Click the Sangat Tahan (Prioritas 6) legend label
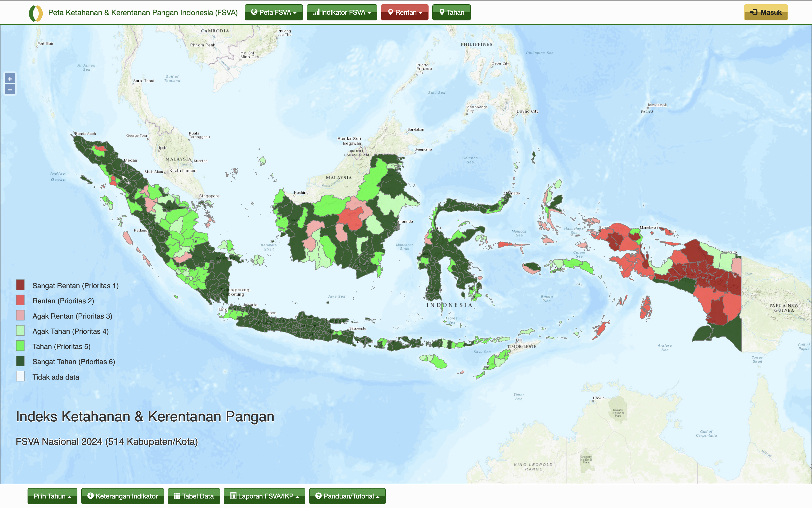This screenshot has width=812, height=508. tap(74, 362)
